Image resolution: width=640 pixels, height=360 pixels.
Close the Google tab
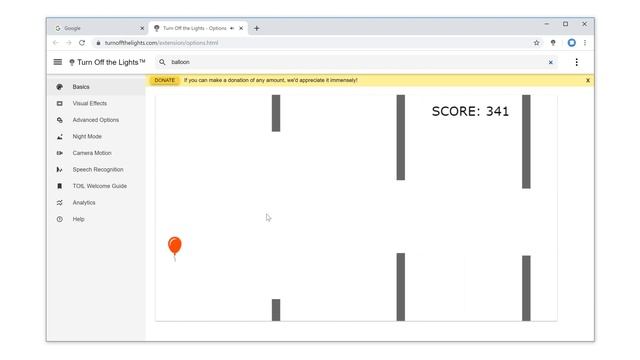click(x=142, y=28)
